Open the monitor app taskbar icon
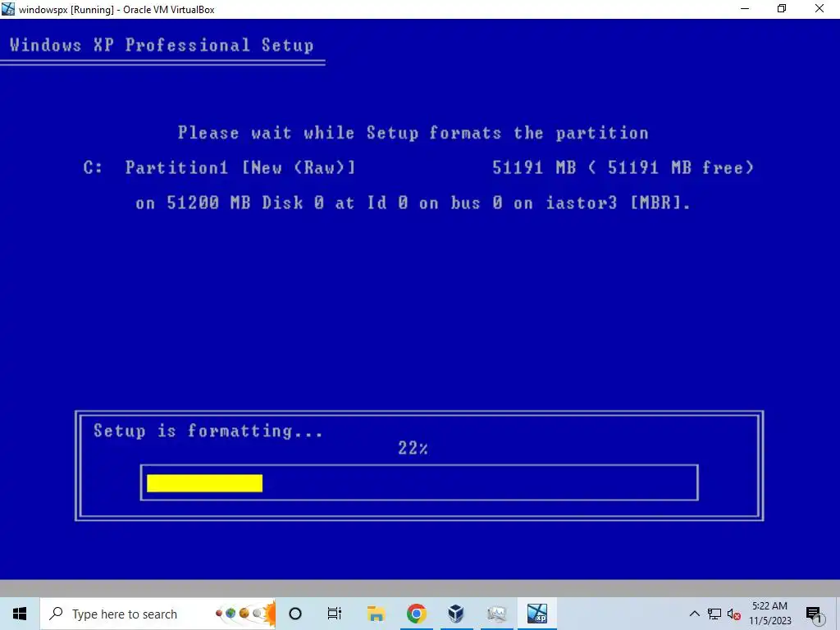Image resolution: width=840 pixels, height=630 pixels. coord(496,614)
